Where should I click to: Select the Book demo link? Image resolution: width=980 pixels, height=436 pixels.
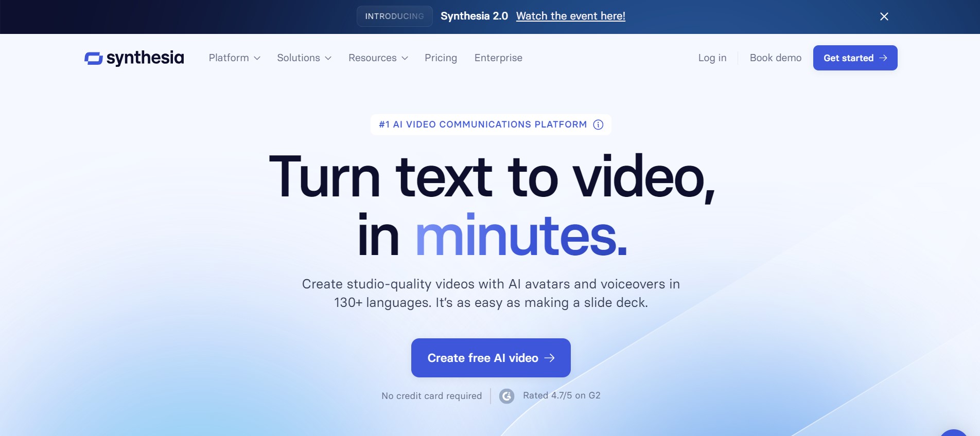coord(775,58)
